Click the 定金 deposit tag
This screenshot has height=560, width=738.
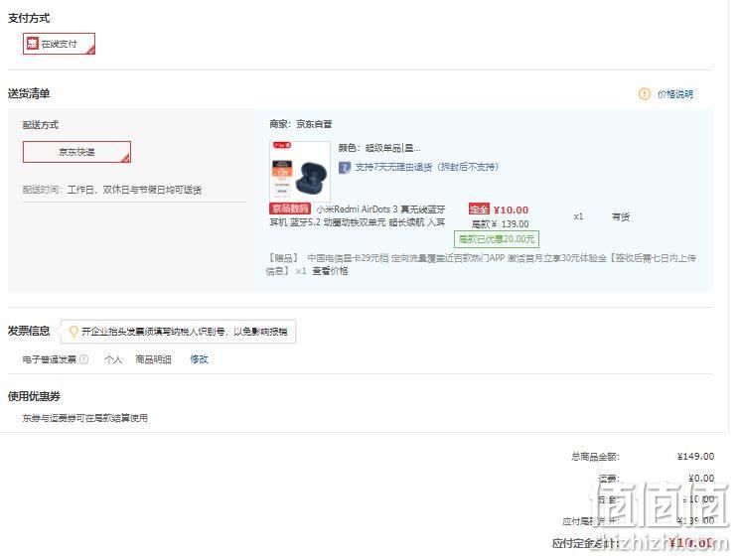479,210
